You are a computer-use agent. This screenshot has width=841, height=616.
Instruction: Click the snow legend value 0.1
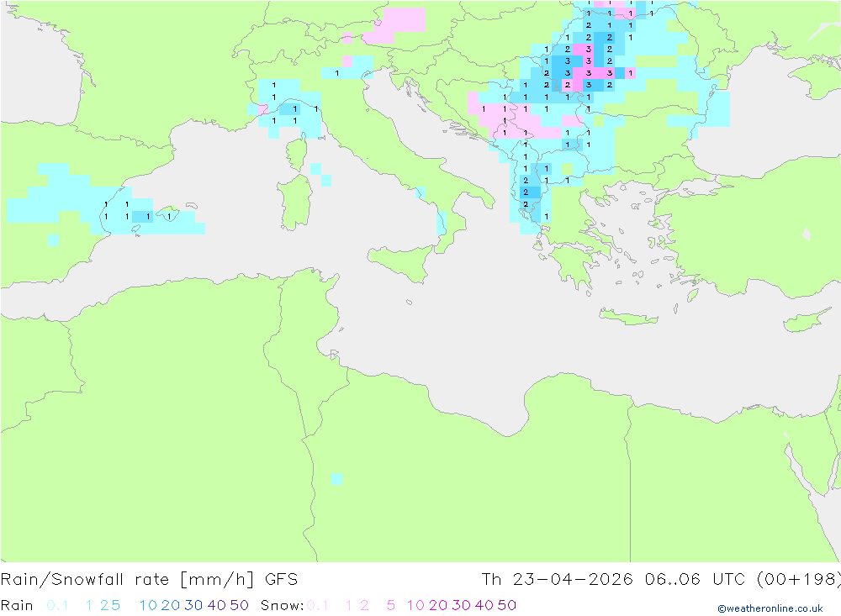pos(318,605)
